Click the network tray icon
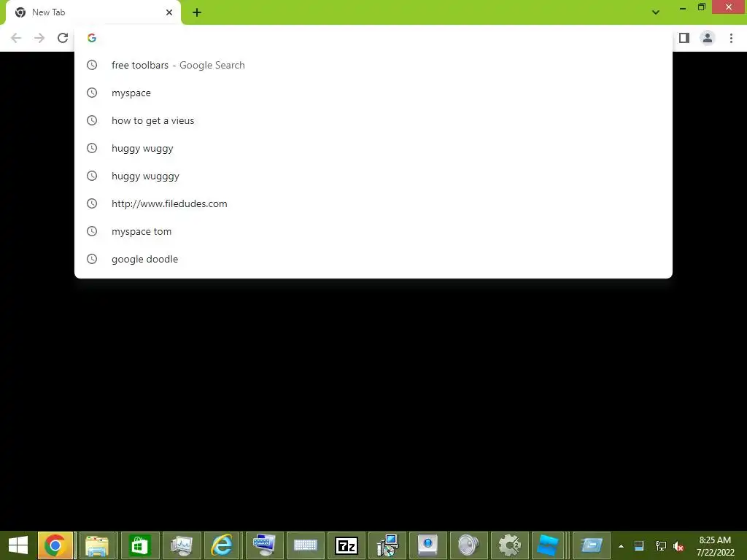The height and width of the screenshot is (560, 747). [661, 546]
